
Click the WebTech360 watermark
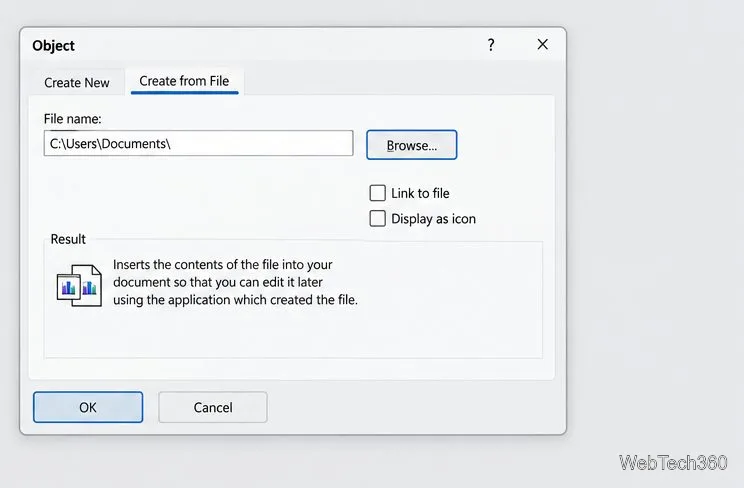click(673, 462)
